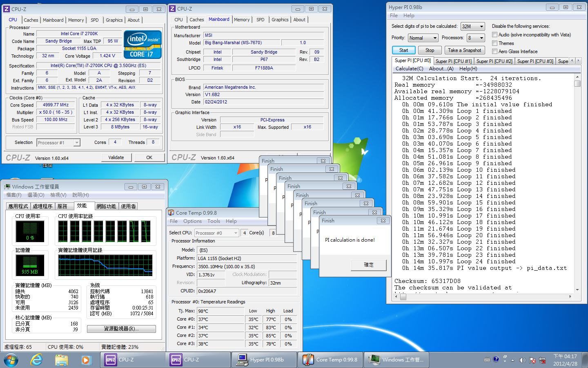This screenshot has height=368, width=588.
Task: Click Hyper PI horizontal scrollbar thumb
Action: tap(403, 297)
